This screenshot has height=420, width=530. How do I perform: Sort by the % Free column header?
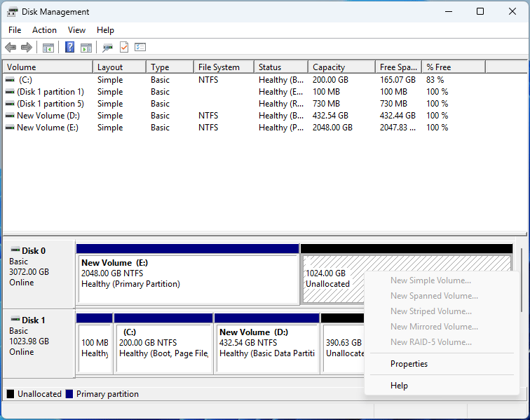tap(454, 67)
